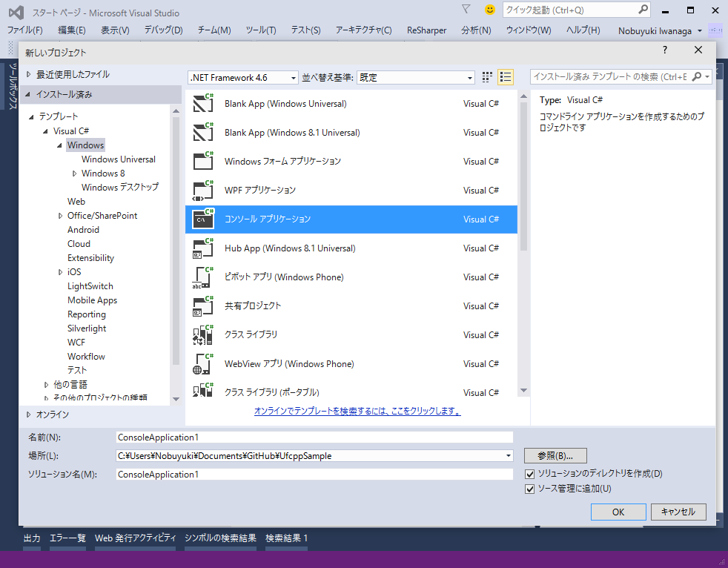Switch to the 出力 tab
This screenshot has width=728, height=568.
coord(32,538)
